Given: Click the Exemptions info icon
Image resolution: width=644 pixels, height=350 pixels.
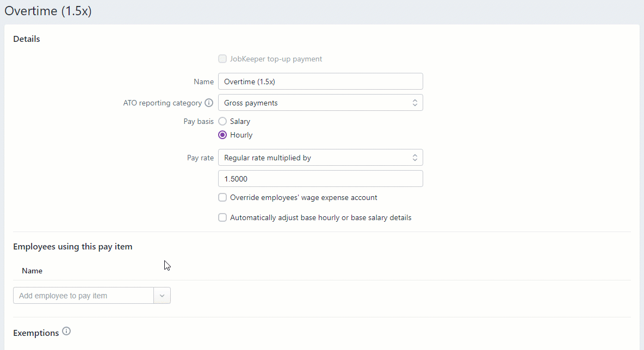Looking at the screenshot, I should 66,331.
